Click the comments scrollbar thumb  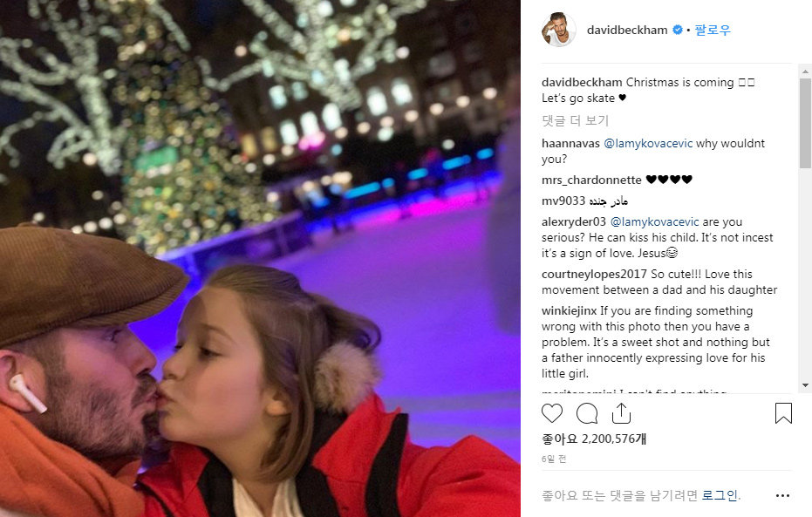805,123
